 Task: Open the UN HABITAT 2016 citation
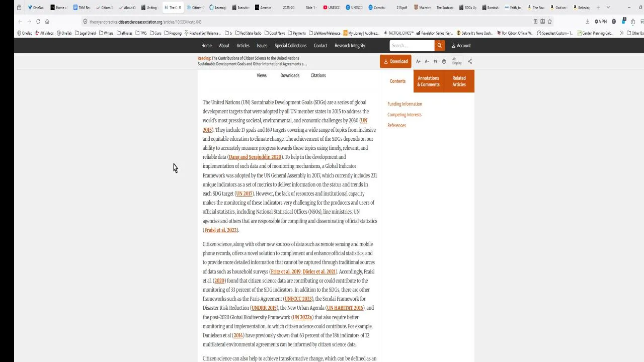345,308
